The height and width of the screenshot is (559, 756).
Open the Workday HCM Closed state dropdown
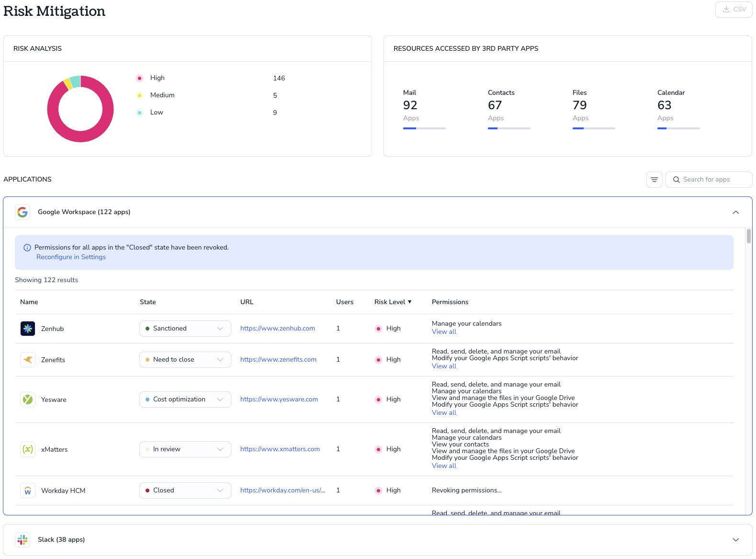pos(185,491)
